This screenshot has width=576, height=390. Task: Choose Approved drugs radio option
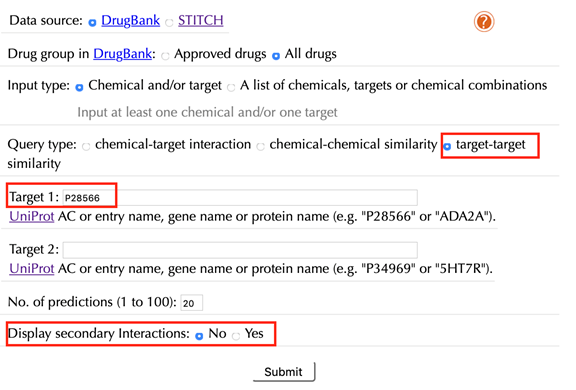pyautogui.click(x=165, y=56)
